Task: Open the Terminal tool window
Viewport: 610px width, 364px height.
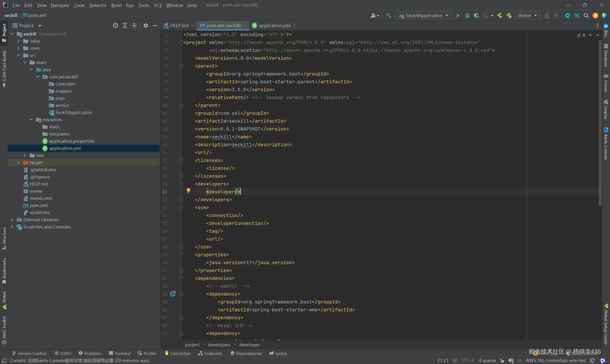Action: point(120,353)
